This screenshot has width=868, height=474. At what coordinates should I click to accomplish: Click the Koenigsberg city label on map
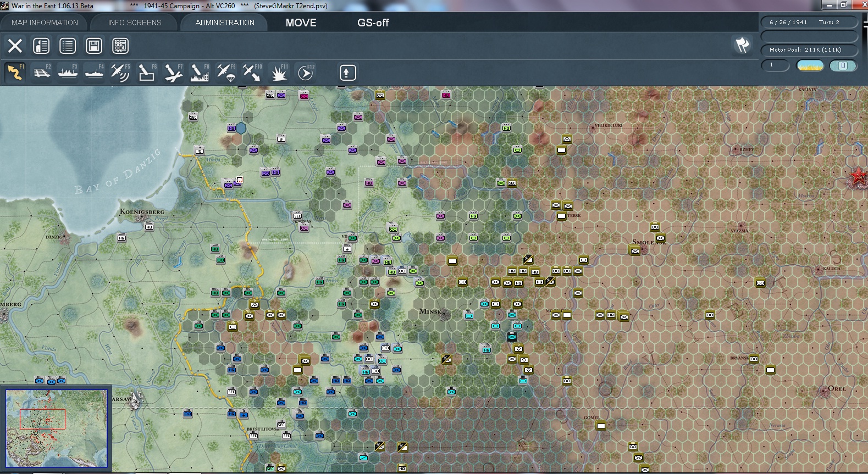pyautogui.click(x=142, y=211)
